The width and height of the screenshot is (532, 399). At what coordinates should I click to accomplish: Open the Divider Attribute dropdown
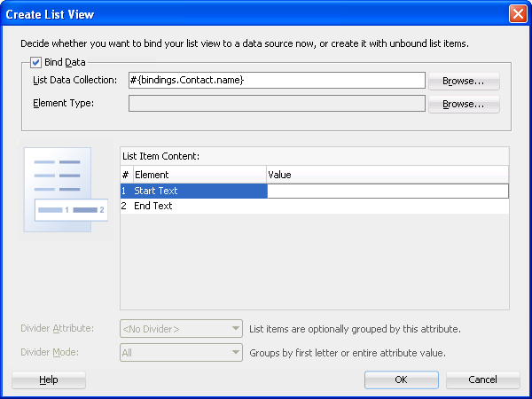tap(181, 328)
